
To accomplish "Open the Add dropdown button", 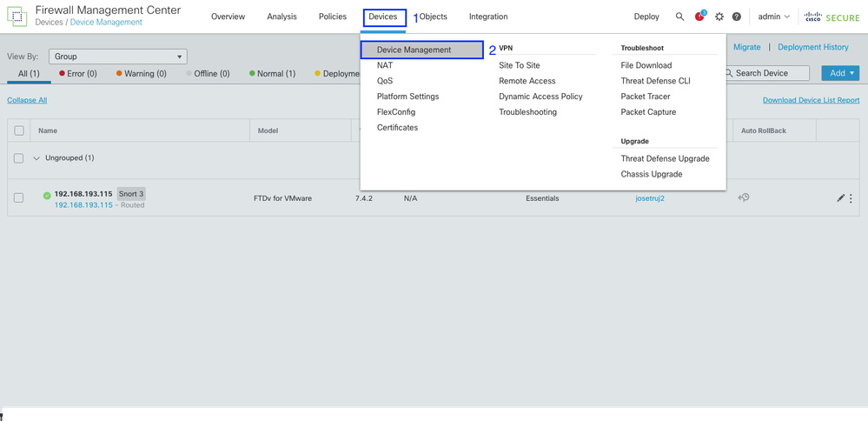I will [840, 73].
